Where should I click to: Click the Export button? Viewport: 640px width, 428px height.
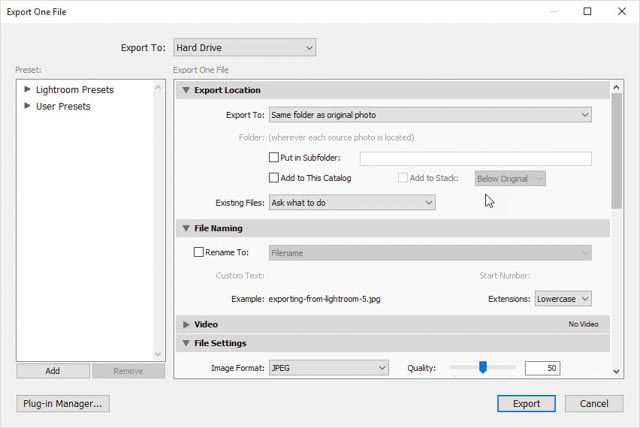tap(526, 404)
